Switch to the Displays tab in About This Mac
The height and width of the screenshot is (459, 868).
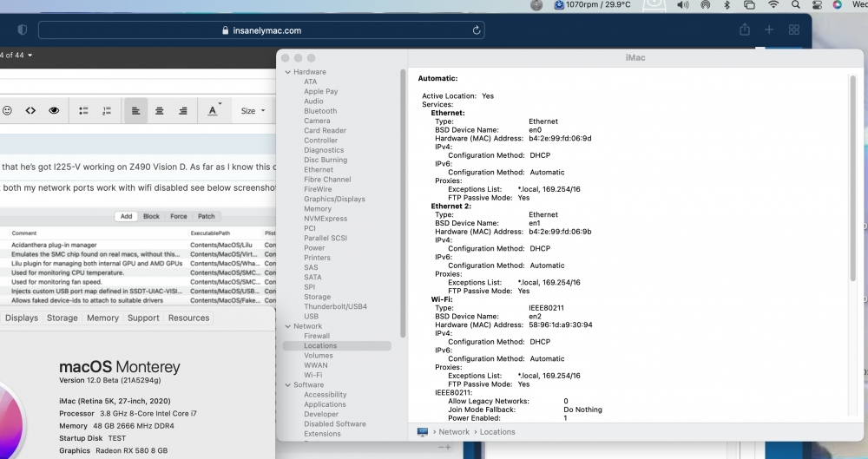pyautogui.click(x=22, y=318)
